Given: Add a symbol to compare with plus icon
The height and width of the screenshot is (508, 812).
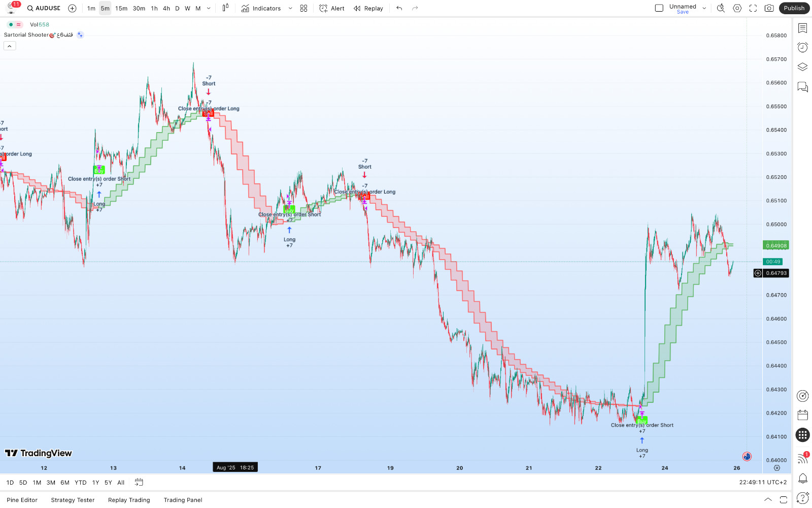Looking at the screenshot, I should pos(72,8).
